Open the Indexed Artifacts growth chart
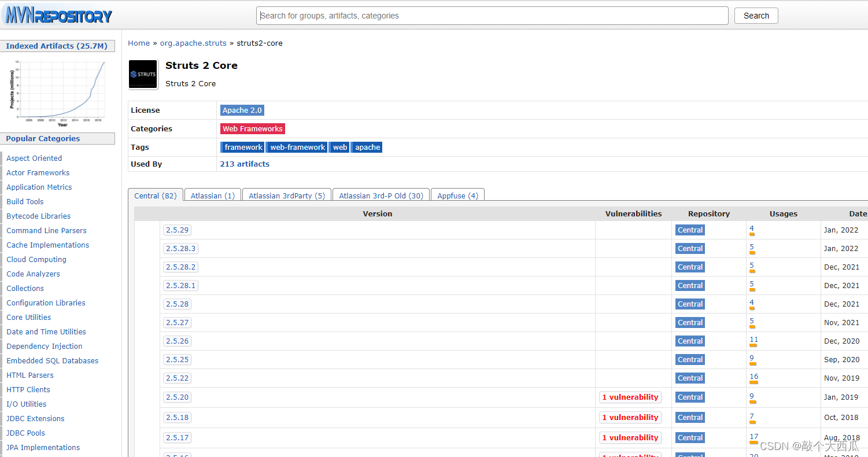 pos(57,93)
